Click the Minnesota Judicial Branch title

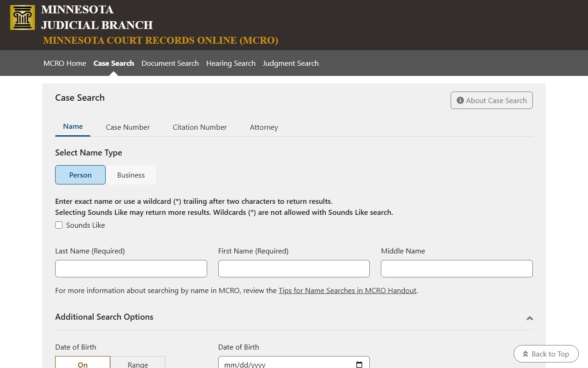pyautogui.click(x=97, y=17)
